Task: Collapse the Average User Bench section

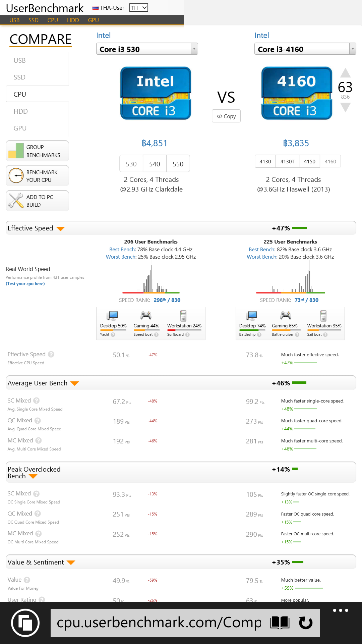Action: click(74, 383)
